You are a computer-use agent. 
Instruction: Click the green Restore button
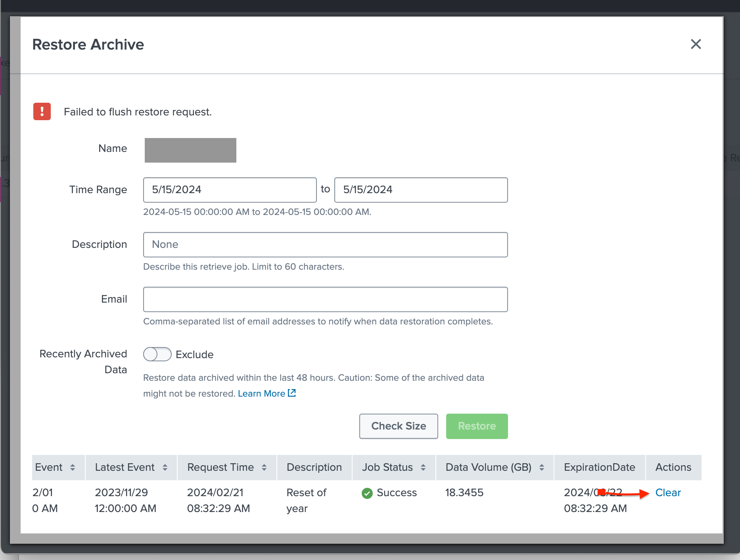(477, 426)
